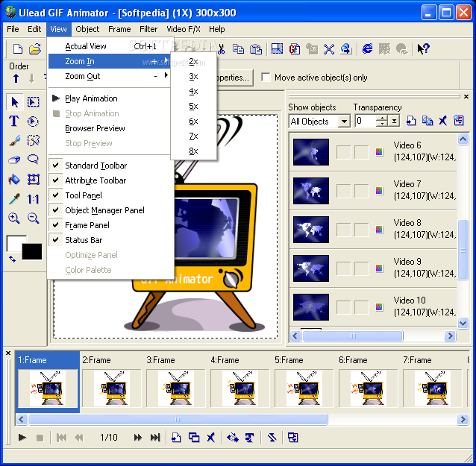The height and width of the screenshot is (466, 476).
Task: Click the white foreground color swatch
Action: click(15, 243)
